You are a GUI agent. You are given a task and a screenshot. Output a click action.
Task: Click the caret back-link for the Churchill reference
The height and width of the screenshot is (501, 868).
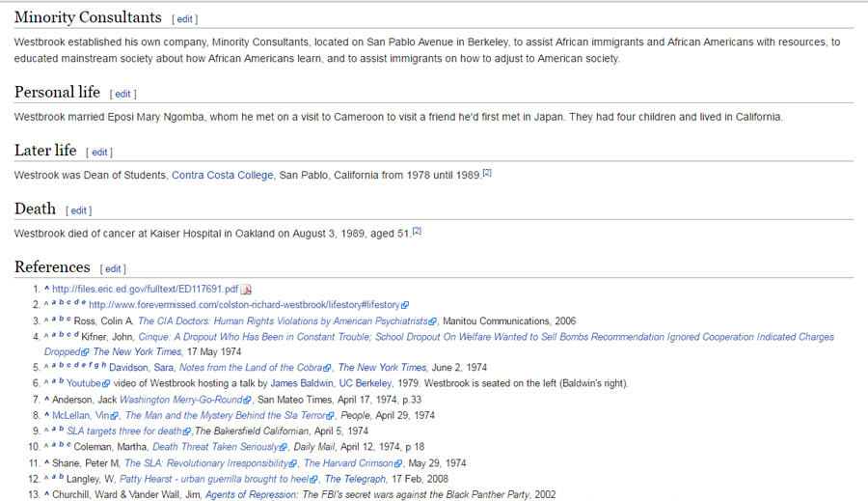(46, 493)
